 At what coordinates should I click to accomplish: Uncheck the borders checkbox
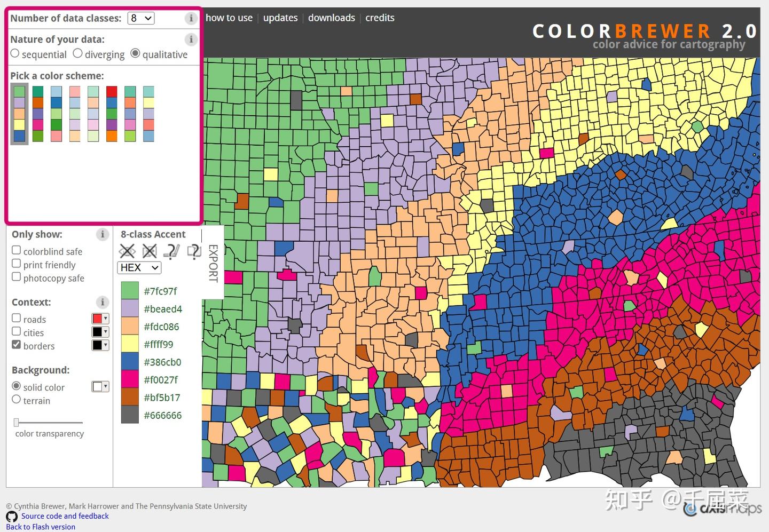17,345
